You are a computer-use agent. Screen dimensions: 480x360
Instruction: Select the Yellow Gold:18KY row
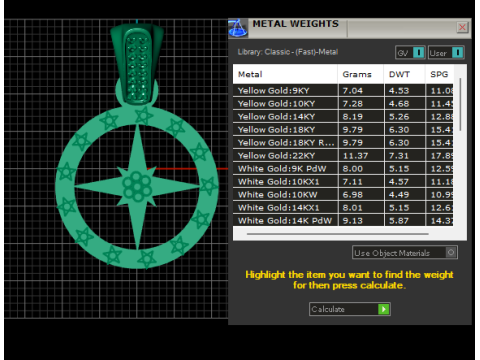tap(343, 130)
